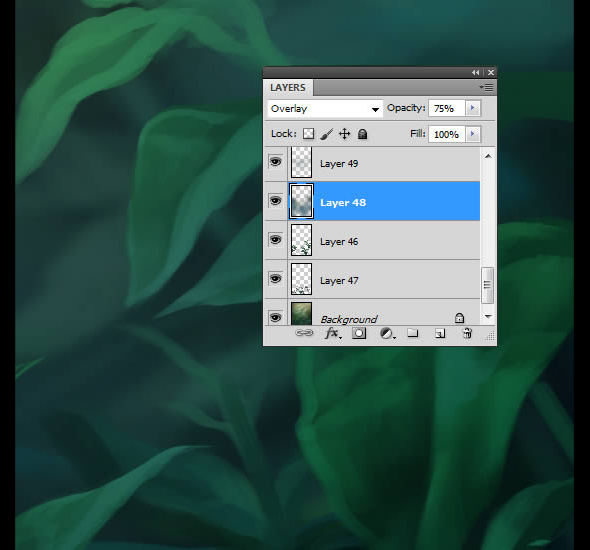Image resolution: width=590 pixels, height=550 pixels.
Task: Collapse Layers panel to icons
Action: (476, 73)
